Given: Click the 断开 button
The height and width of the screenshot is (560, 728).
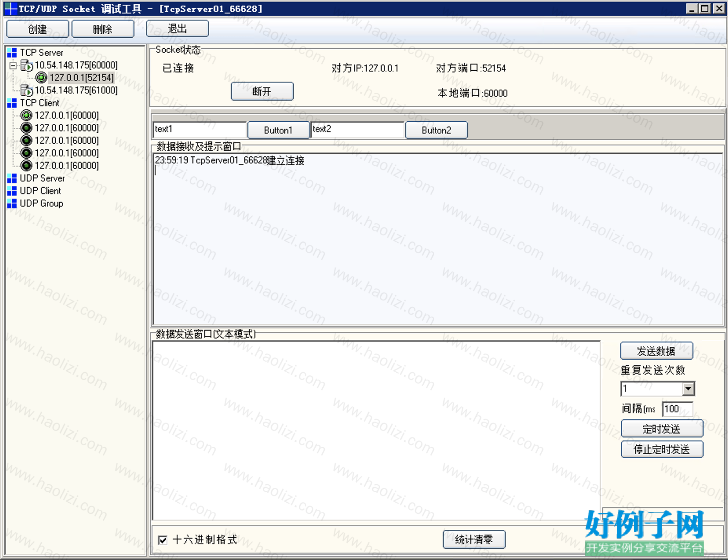Looking at the screenshot, I should (x=262, y=91).
